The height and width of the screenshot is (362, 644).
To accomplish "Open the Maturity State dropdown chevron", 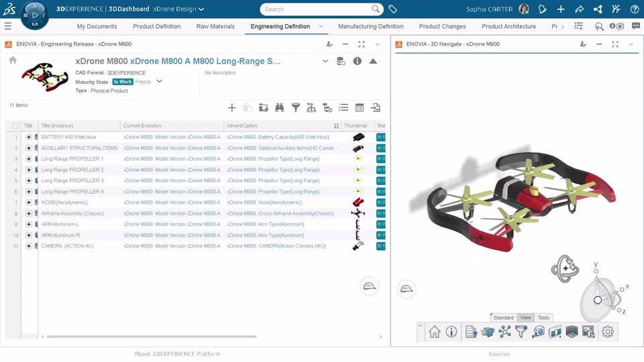I will point(160,81).
